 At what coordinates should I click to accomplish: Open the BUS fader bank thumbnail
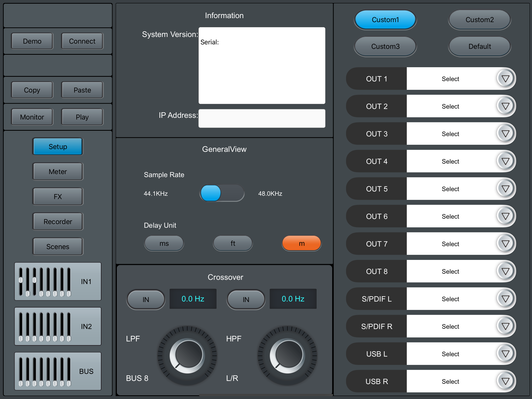pyautogui.click(x=58, y=371)
